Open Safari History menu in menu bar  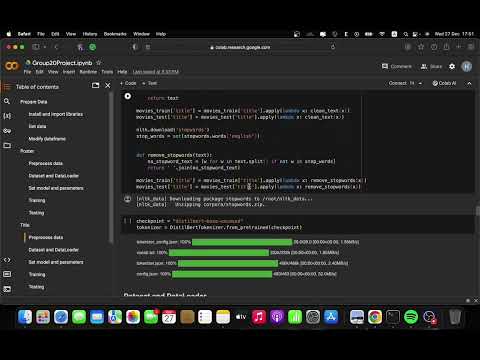[x=90, y=34]
